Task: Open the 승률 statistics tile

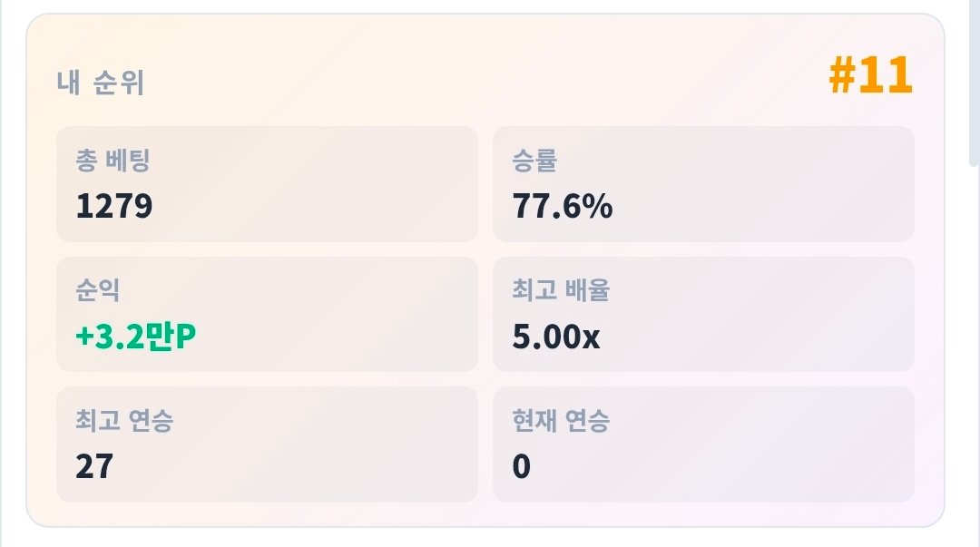Action: point(703,184)
